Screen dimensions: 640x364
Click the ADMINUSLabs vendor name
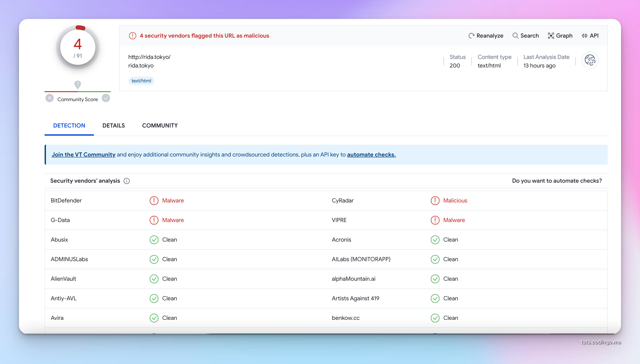click(x=69, y=259)
